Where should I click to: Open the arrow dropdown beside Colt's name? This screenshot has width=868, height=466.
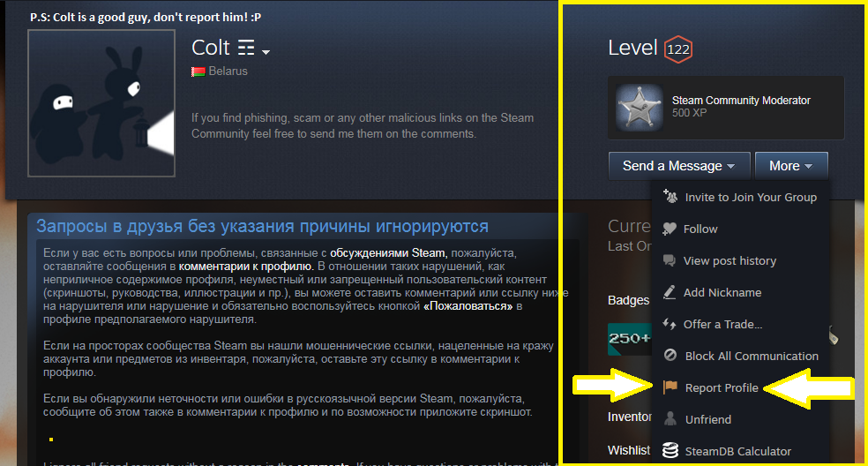(266, 52)
